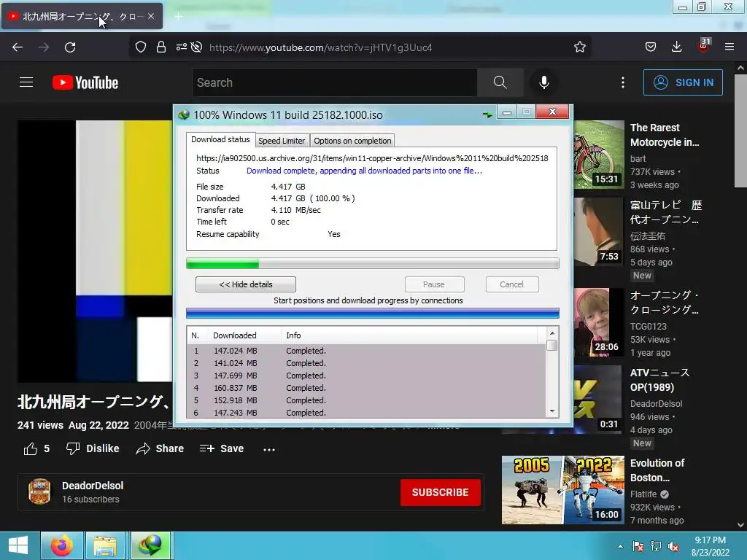The width and height of the screenshot is (747, 560).
Task: Click the site security padlock icon
Action: (161, 47)
